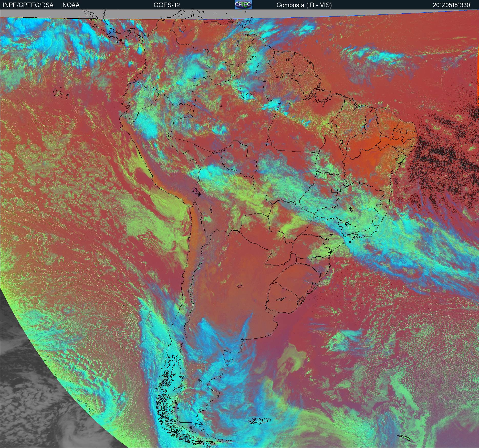This screenshot has height=448, width=479.
Task: Click the Composta (IR - VIS) title
Action: (x=304, y=5)
